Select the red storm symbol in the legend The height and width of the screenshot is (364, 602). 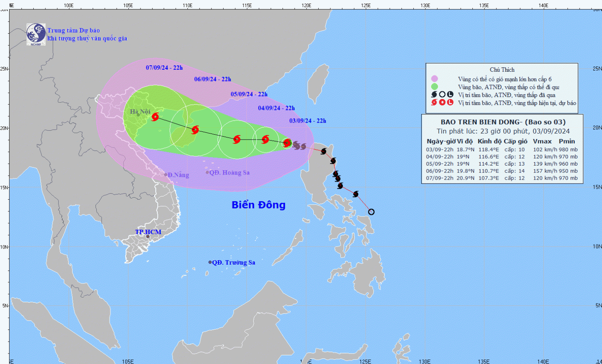(434, 103)
